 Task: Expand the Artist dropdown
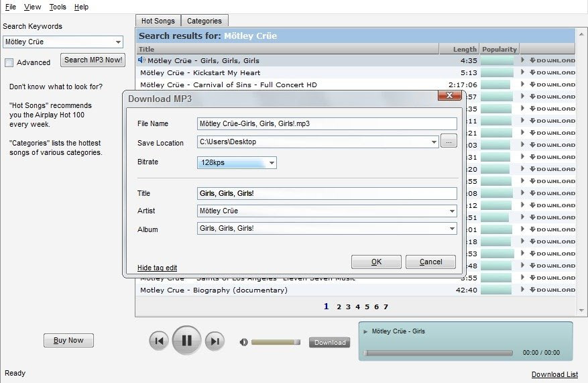pos(453,211)
